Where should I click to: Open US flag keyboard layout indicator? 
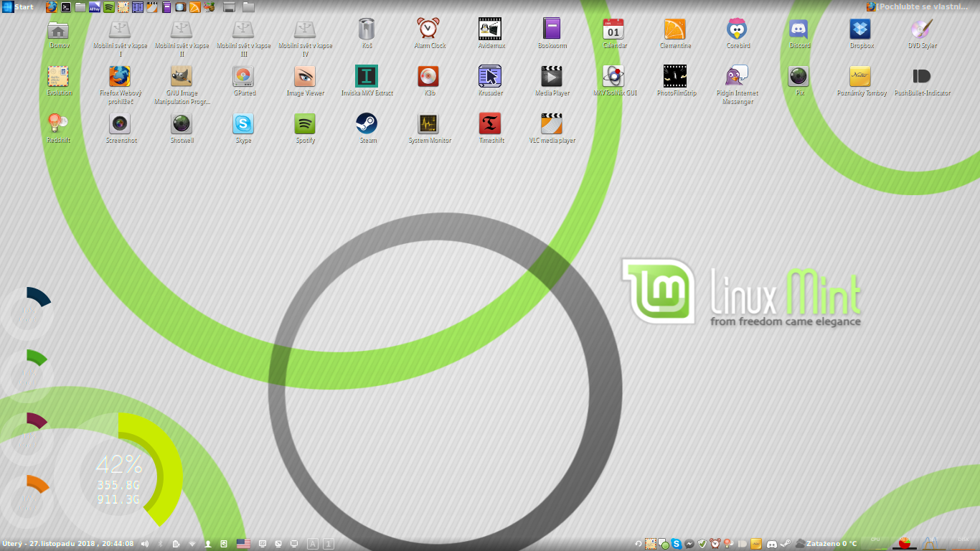tap(243, 544)
